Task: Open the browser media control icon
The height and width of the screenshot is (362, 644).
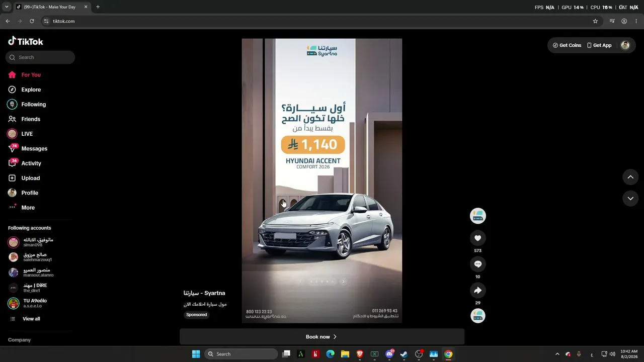Action: 612,21
